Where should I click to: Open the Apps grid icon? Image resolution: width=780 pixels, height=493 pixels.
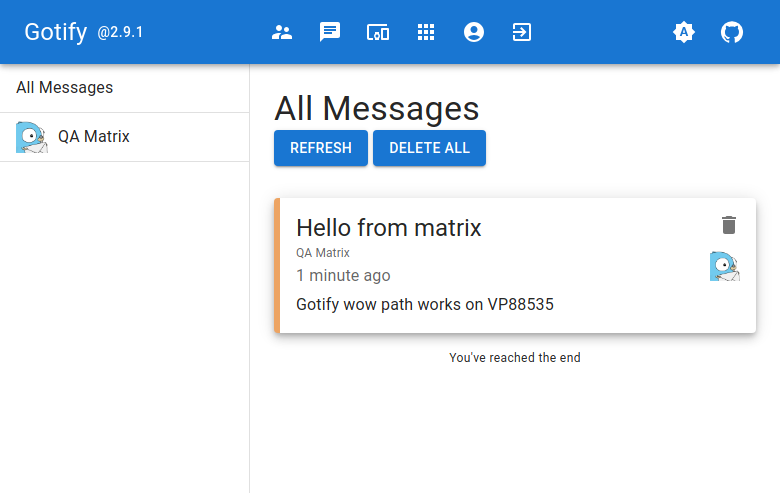coord(426,32)
